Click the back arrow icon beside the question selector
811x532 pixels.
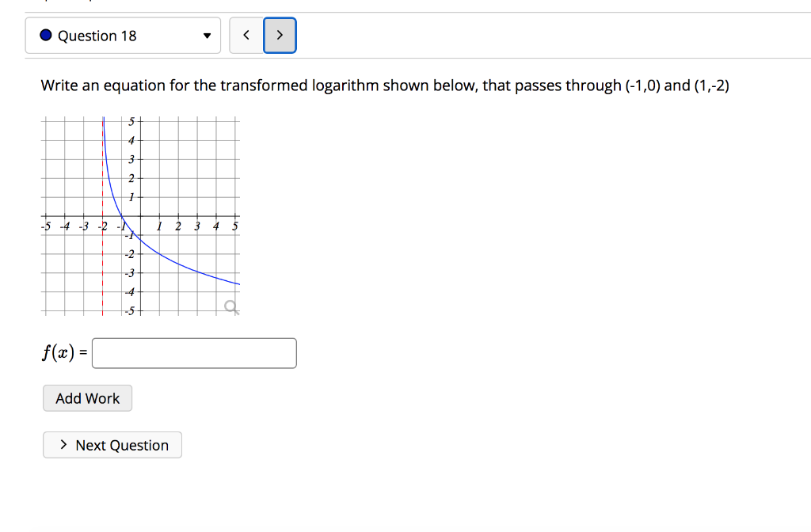point(246,35)
